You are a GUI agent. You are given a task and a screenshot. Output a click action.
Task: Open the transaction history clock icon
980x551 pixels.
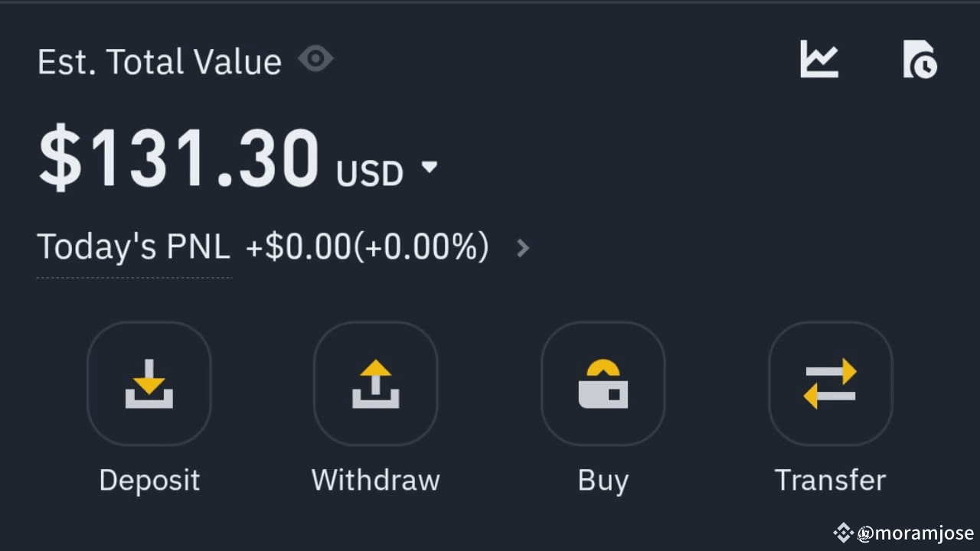click(x=920, y=60)
